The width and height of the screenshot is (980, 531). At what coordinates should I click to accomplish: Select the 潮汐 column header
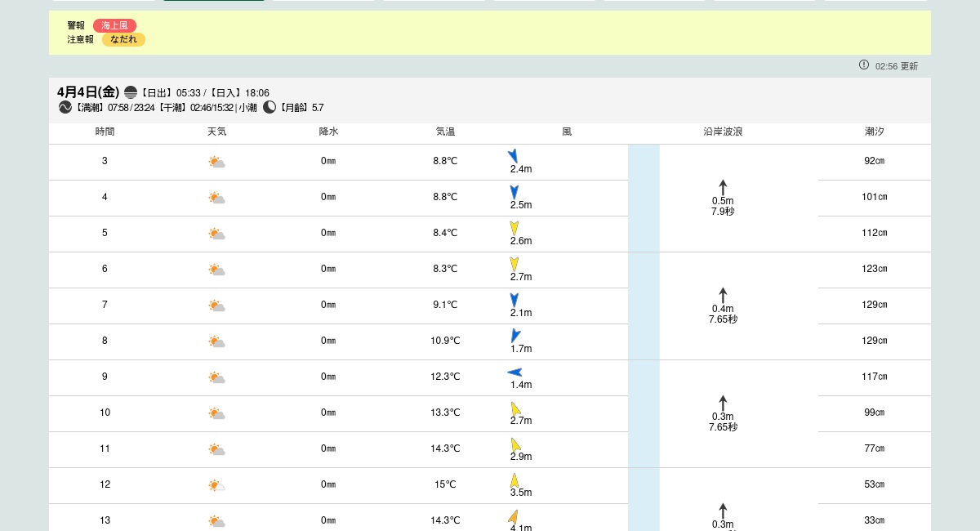point(875,132)
